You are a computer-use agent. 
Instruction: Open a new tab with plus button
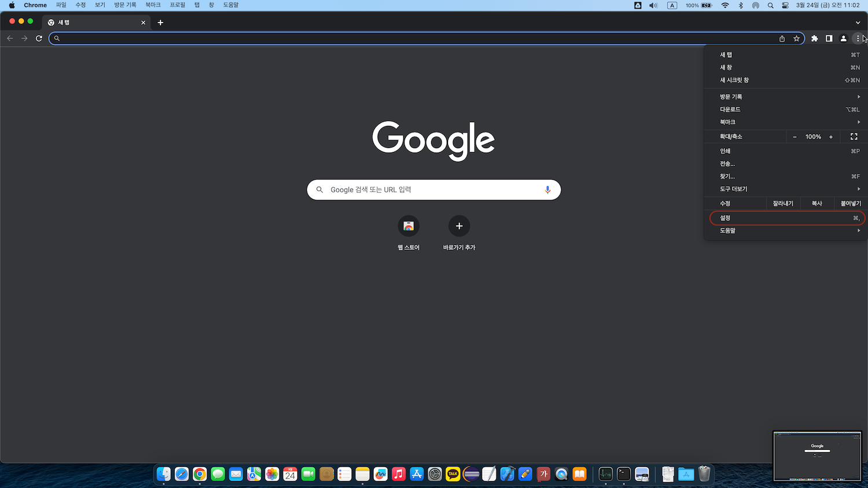tap(160, 23)
